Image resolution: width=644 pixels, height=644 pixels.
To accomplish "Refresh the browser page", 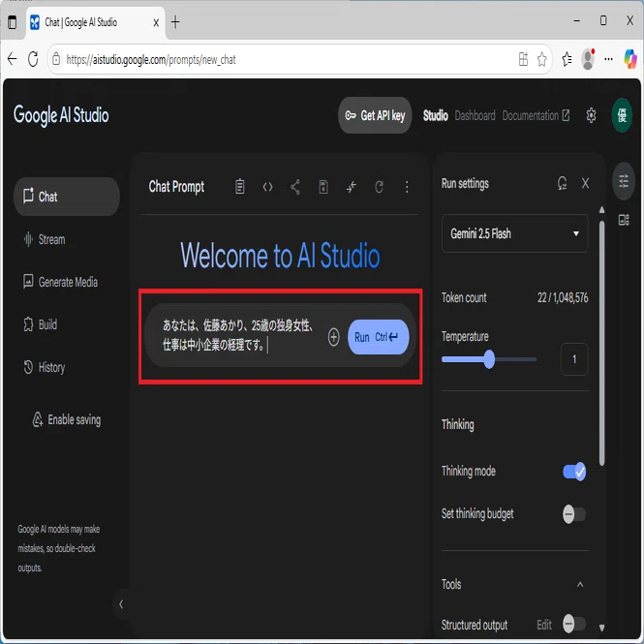I will coord(33,59).
